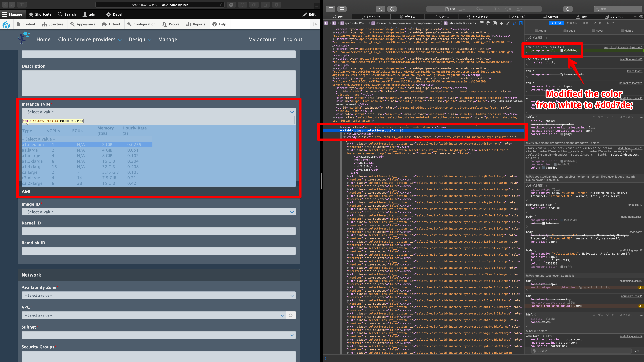Toggle the details sidebar icon
Screen dimensions: 644x362
tap(521, 23)
